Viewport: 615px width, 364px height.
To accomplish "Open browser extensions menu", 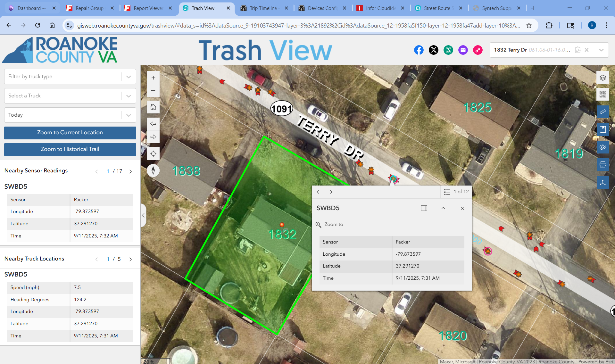I will point(549,25).
